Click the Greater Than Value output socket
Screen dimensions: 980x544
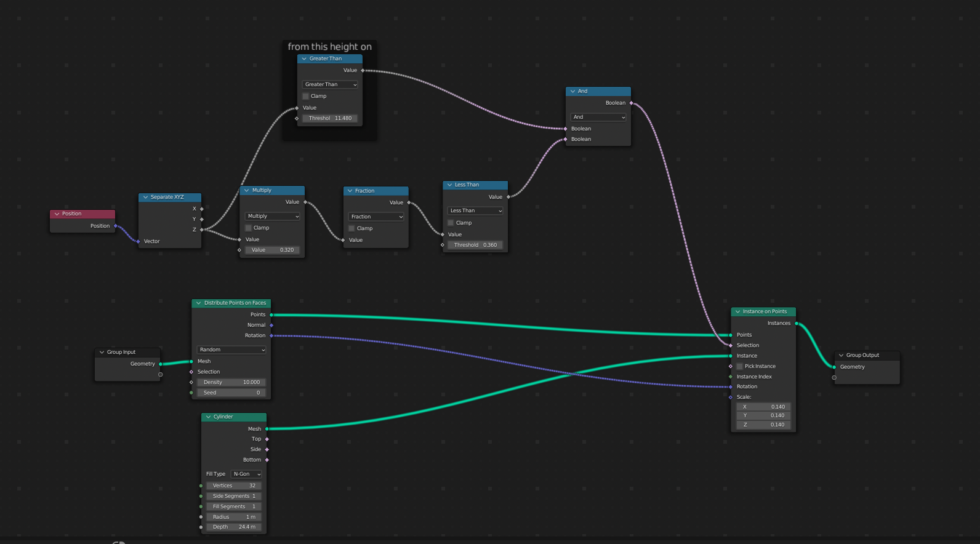[363, 71]
